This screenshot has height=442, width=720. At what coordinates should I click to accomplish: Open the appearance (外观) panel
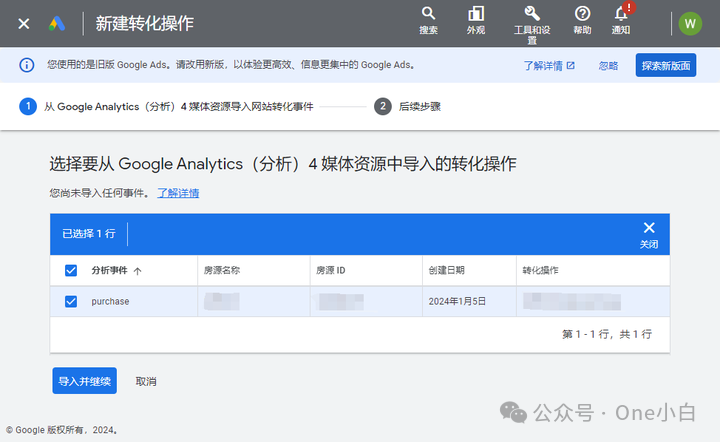pyautogui.click(x=476, y=21)
